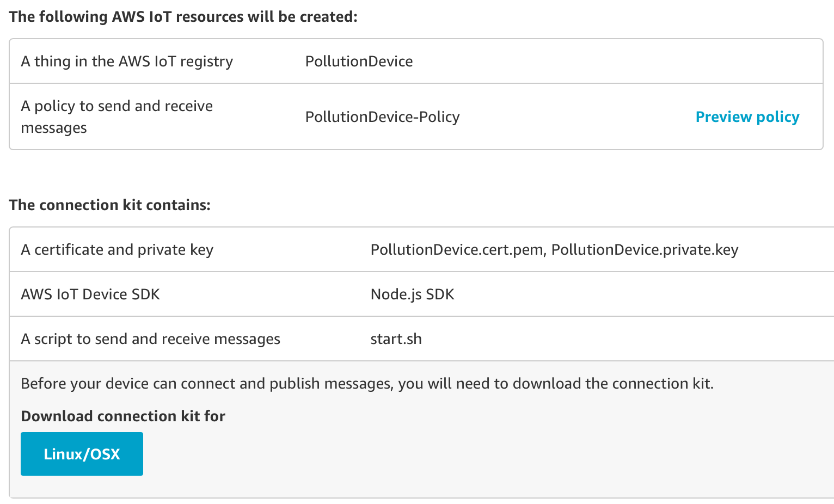This screenshot has width=834, height=504.
Task: Click 'The connection kit contains' heading
Action: [109, 205]
